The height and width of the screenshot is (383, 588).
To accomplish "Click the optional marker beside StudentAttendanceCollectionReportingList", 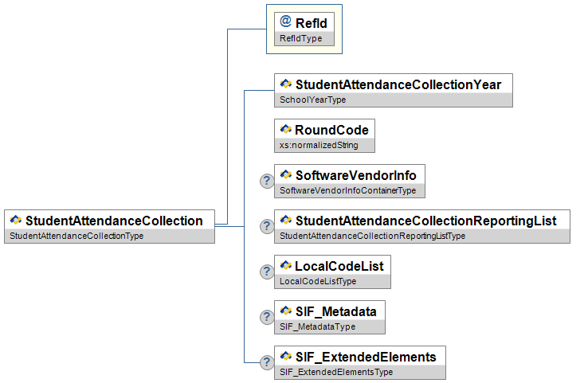I will pyautogui.click(x=267, y=227).
